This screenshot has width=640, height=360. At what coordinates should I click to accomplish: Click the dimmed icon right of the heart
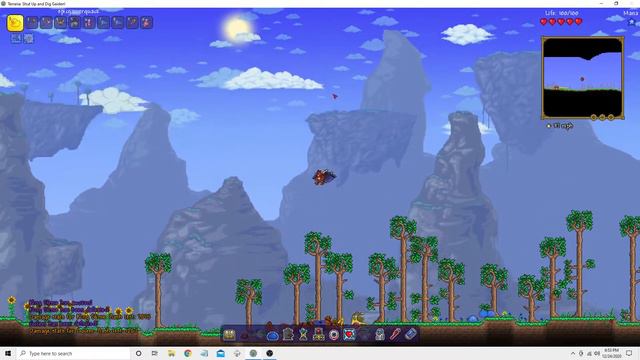click(x=364, y=335)
